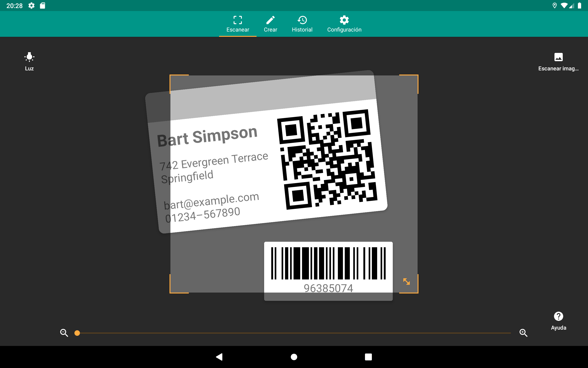
Task: Tap the location status icon
Action: (x=554, y=6)
